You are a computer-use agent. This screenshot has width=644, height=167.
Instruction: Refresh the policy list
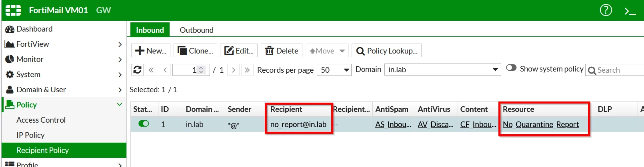coord(137,70)
